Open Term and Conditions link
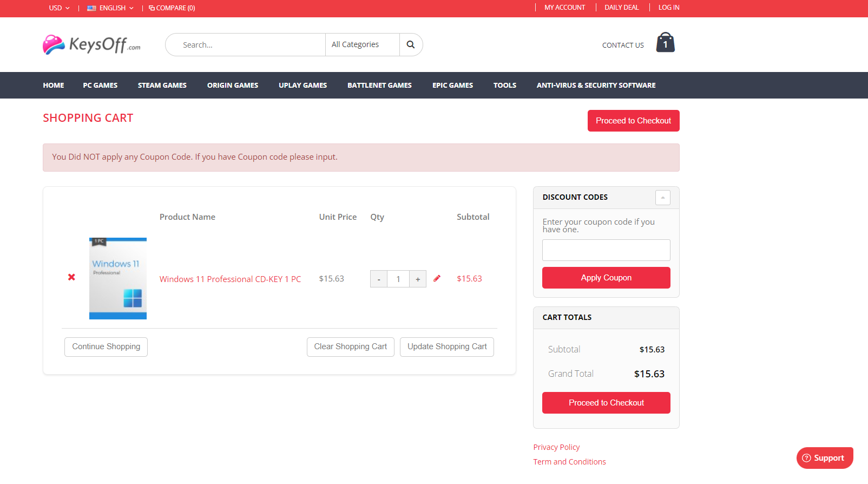The height and width of the screenshot is (484, 868). click(569, 462)
